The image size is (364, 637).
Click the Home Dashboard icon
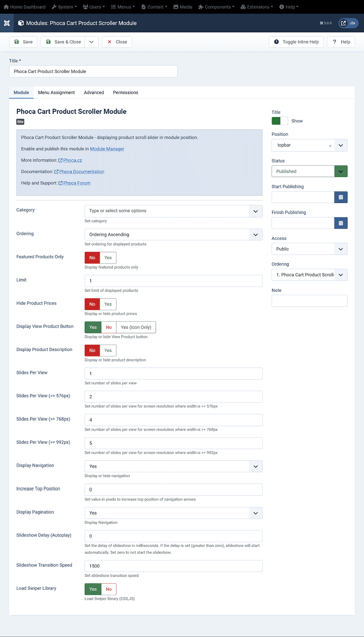(6, 7)
